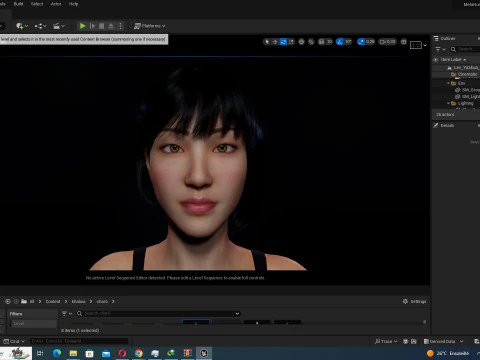Screen dimensions: 480x360
Task: Click the viewport layout grid icon
Action: (x=404, y=42)
